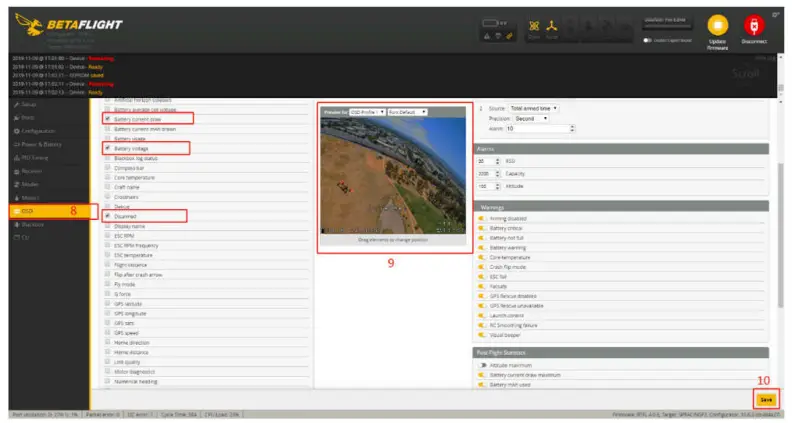Toggle the Core temperature warning

pos(482,257)
